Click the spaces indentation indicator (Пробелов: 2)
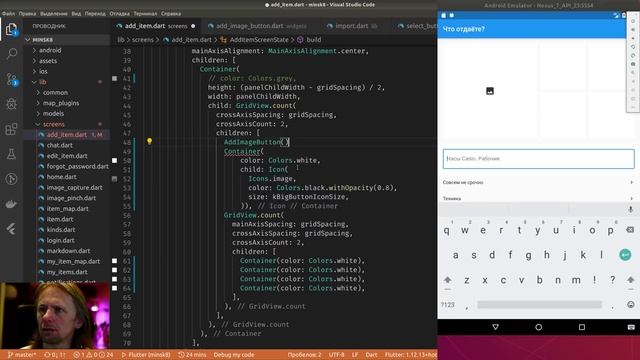The height and width of the screenshot is (360, 640). pyautogui.click(x=304, y=355)
